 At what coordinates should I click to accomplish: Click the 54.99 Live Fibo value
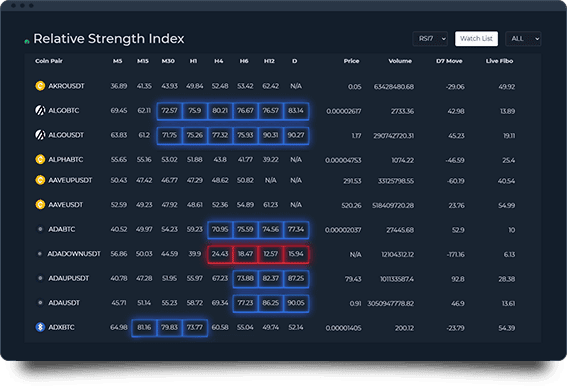[507, 205]
